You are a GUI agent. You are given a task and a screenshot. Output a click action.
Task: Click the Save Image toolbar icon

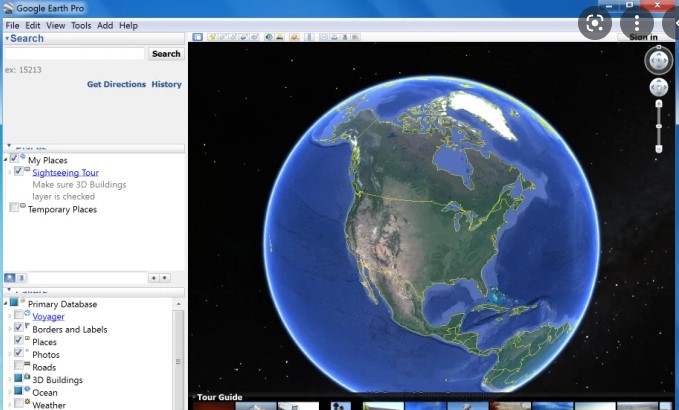click(345, 37)
